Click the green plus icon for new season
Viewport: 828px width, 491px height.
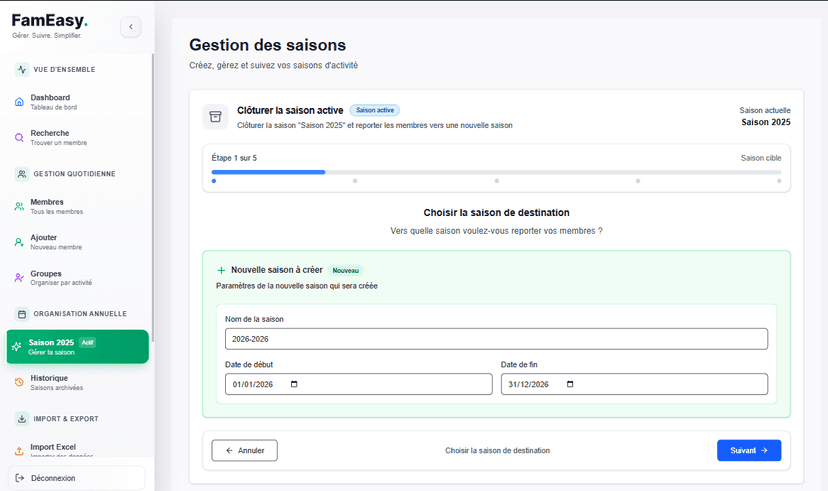tap(221, 270)
